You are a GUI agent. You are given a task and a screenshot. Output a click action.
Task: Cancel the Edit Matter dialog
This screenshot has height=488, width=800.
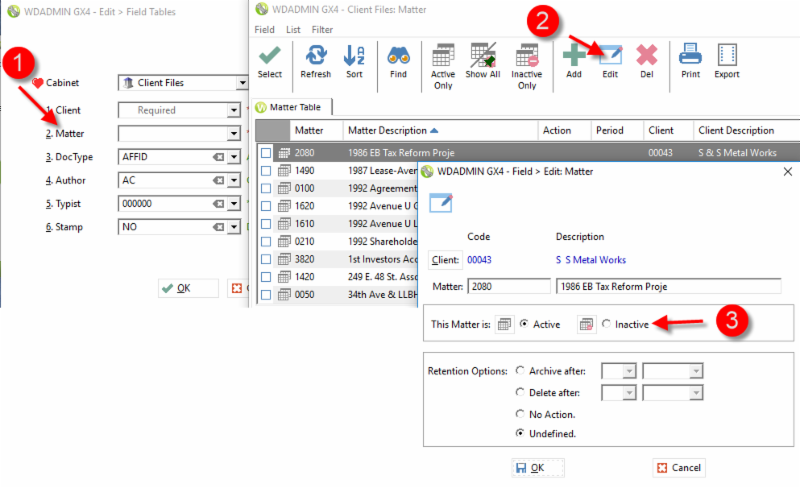click(678, 467)
